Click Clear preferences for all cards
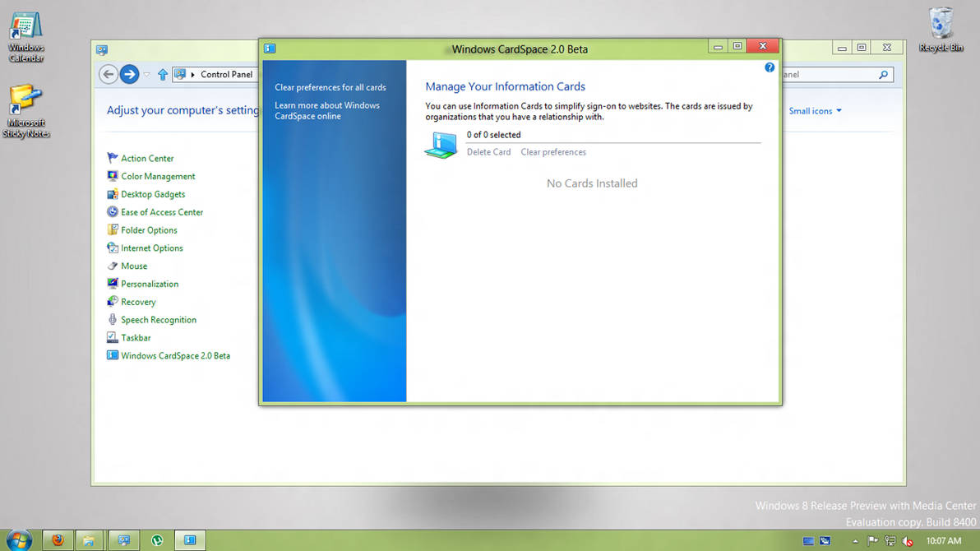Screen dimensions: 980x551 pos(330,87)
